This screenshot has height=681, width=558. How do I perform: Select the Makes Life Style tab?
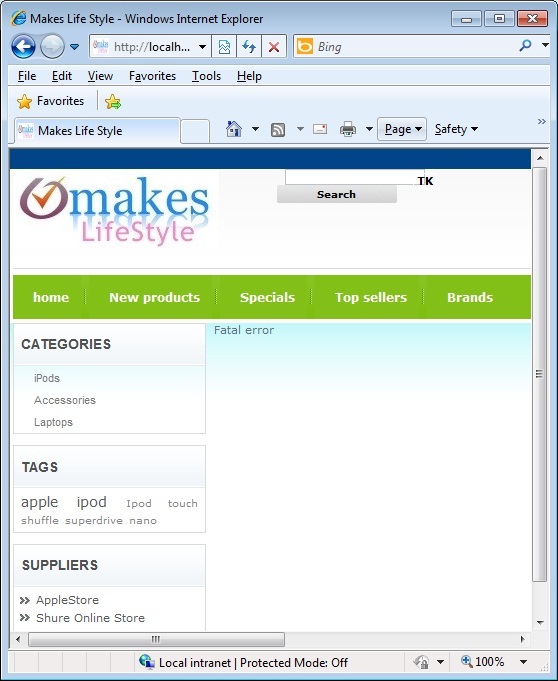pyautogui.click(x=97, y=130)
